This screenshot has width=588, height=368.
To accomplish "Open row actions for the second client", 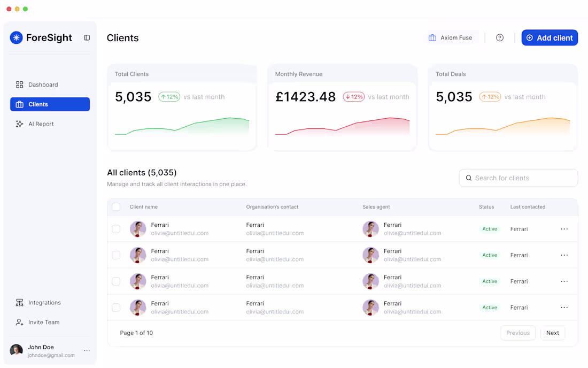I will [x=564, y=255].
